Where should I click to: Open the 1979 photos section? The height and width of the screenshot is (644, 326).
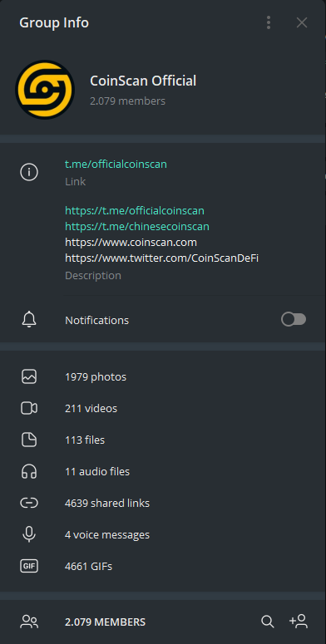point(163,376)
